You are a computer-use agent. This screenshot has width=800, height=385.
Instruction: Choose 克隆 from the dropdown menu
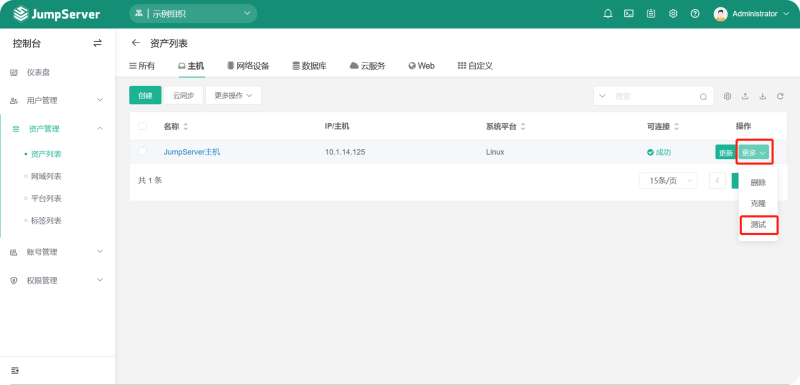[x=758, y=203]
